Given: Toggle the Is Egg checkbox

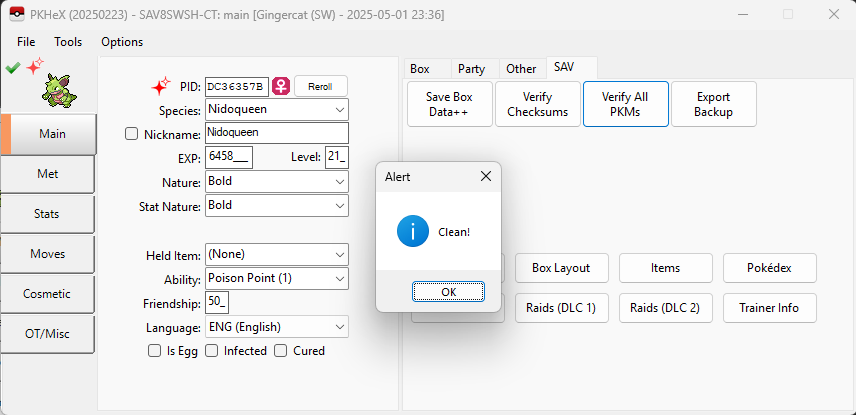Looking at the screenshot, I should click(154, 351).
